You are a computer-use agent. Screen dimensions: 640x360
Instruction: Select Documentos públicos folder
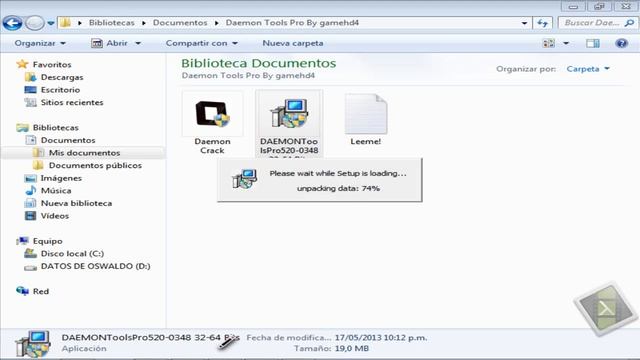tap(95, 166)
